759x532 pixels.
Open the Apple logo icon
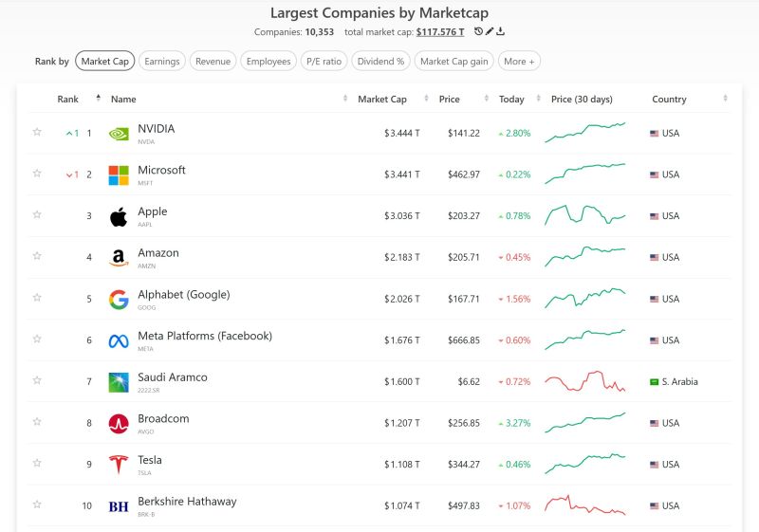[119, 216]
